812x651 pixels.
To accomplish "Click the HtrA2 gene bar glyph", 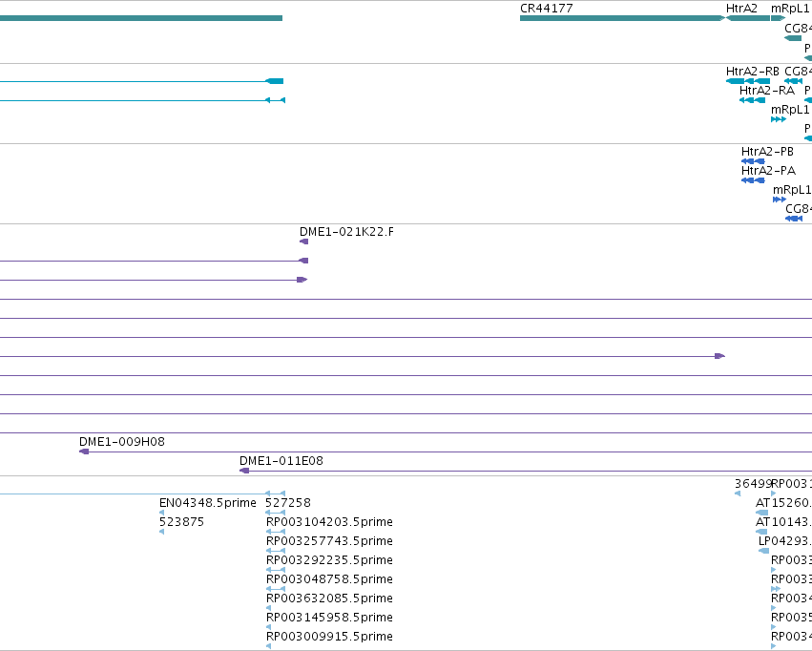I will point(748,18).
